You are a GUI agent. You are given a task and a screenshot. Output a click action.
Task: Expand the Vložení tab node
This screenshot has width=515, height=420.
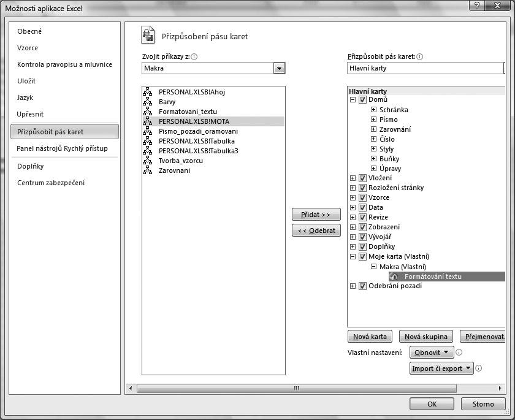(x=353, y=178)
